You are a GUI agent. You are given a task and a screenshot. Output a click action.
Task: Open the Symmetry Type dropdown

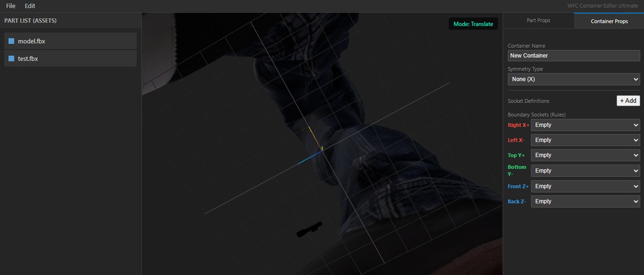tap(574, 79)
